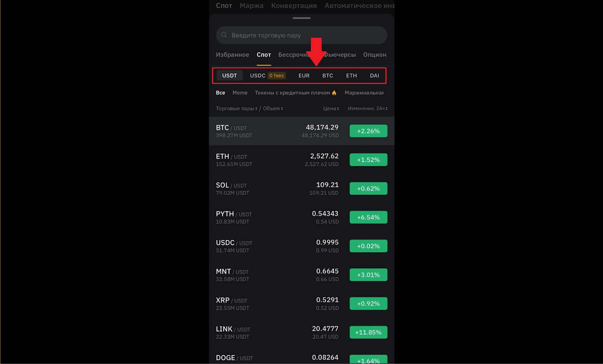This screenshot has height=364, width=603.
Task: Click BTC +2.26% change badge
Action: (x=368, y=131)
